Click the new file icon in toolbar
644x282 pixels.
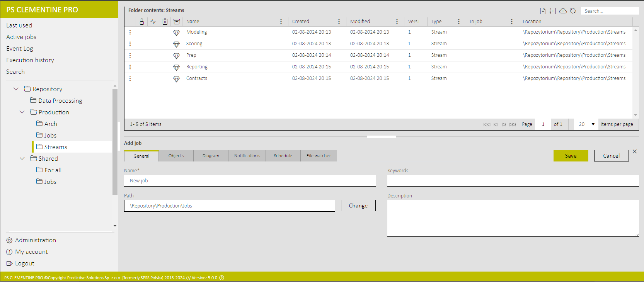click(x=543, y=11)
